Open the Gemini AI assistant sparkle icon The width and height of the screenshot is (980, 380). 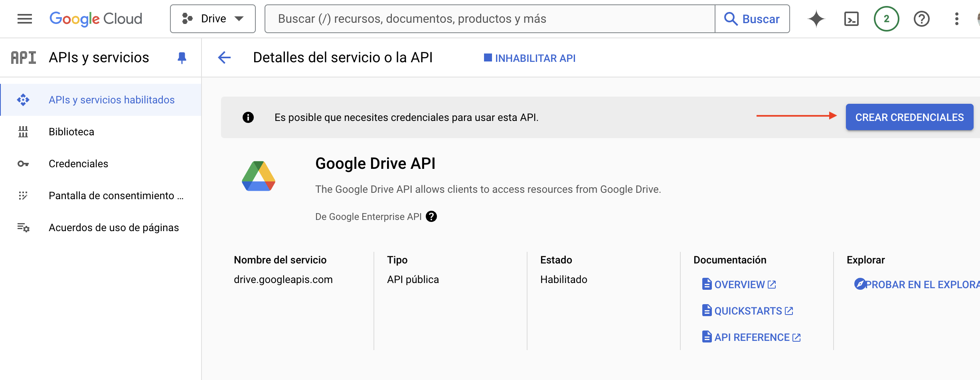[816, 19]
